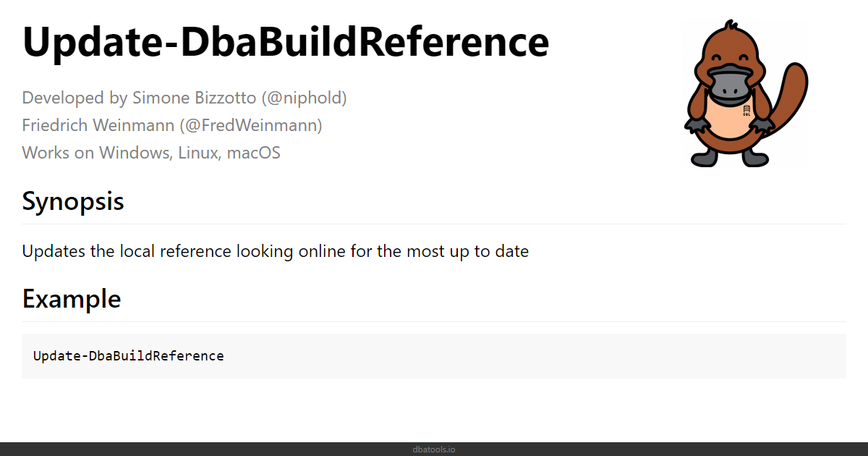The width and height of the screenshot is (868, 456).
Task: Click the synopsis description sentence
Action: pos(276,252)
